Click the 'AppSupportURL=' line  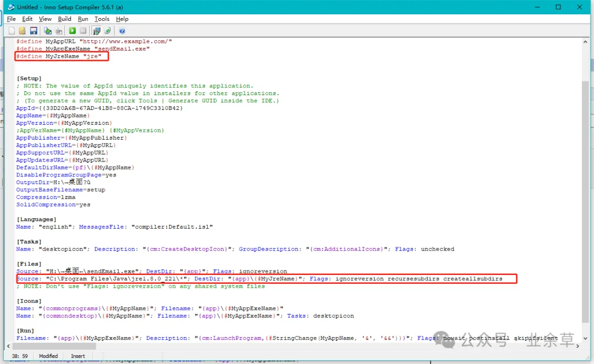pyautogui.click(x=62, y=153)
